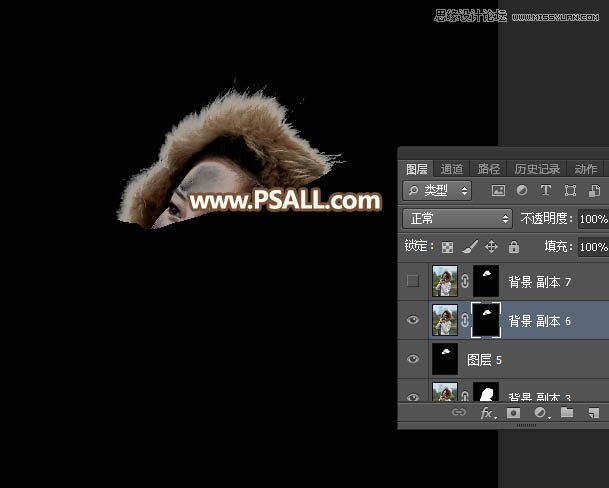
Task: Hide the 图层 5 layer
Action: click(x=412, y=358)
